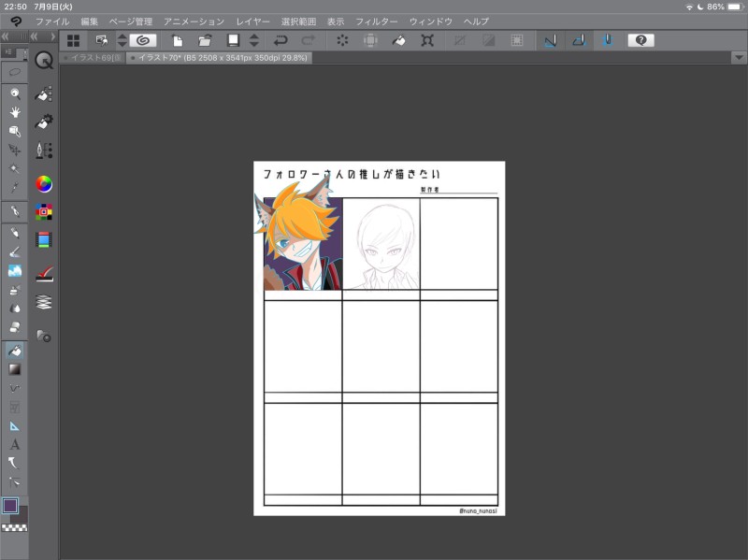Select the Blend water-drop tool

click(15, 309)
